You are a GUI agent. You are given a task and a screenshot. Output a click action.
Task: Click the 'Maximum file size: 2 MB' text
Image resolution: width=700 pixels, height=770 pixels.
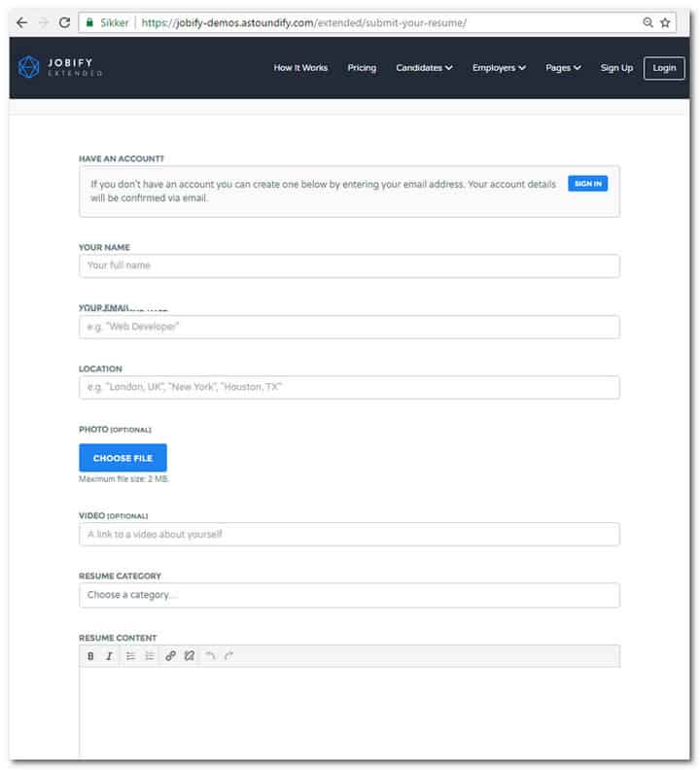coord(123,478)
